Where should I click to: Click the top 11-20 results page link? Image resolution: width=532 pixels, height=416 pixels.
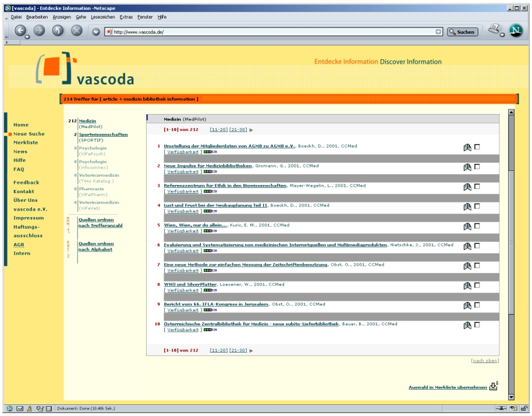pyautogui.click(x=219, y=130)
